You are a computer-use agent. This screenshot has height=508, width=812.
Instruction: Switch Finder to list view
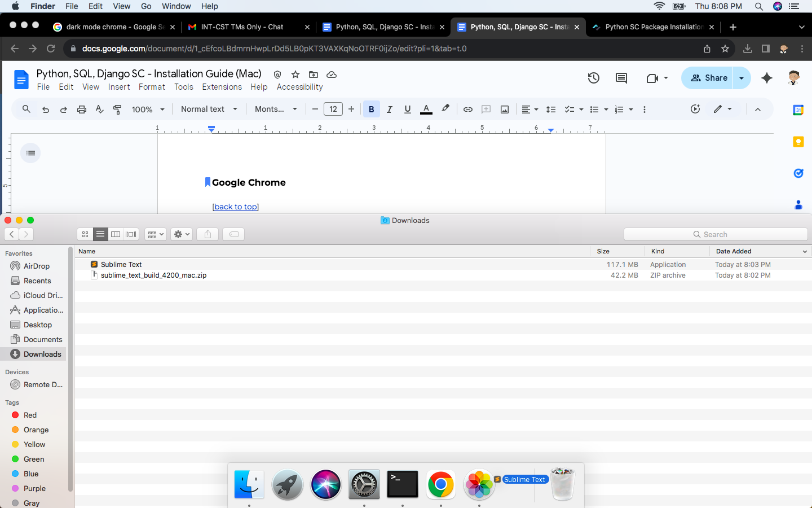point(100,234)
